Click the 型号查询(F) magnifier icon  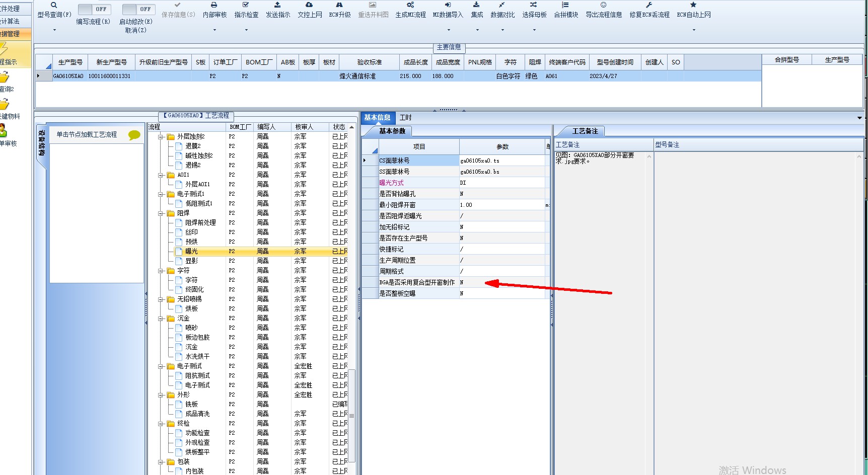click(54, 5)
